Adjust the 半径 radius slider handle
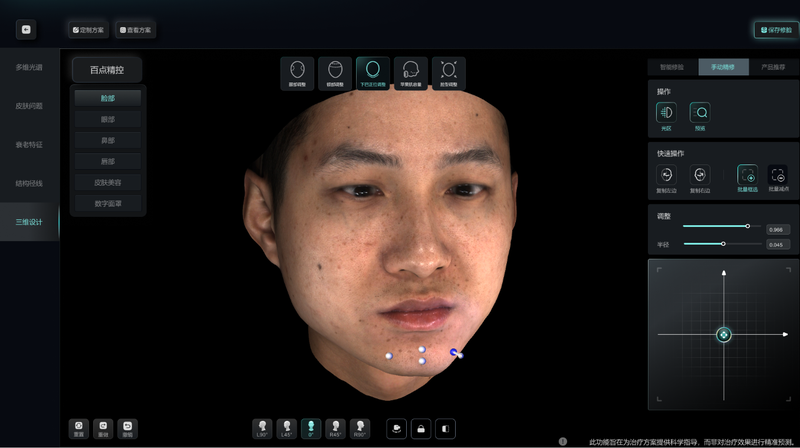The image size is (800, 448). click(x=723, y=244)
